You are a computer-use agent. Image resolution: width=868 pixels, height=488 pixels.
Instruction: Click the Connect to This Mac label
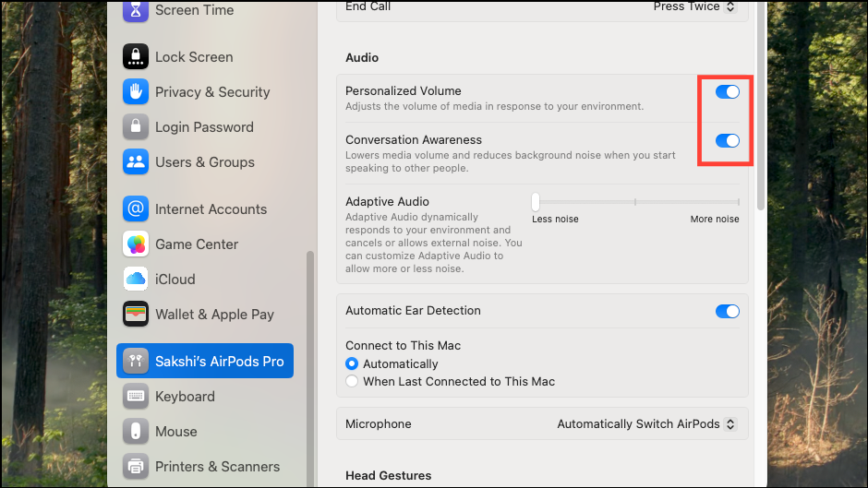coord(403,345)
